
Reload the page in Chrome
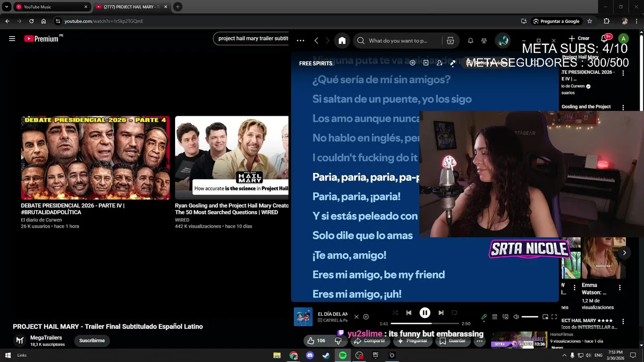point(31,21)
